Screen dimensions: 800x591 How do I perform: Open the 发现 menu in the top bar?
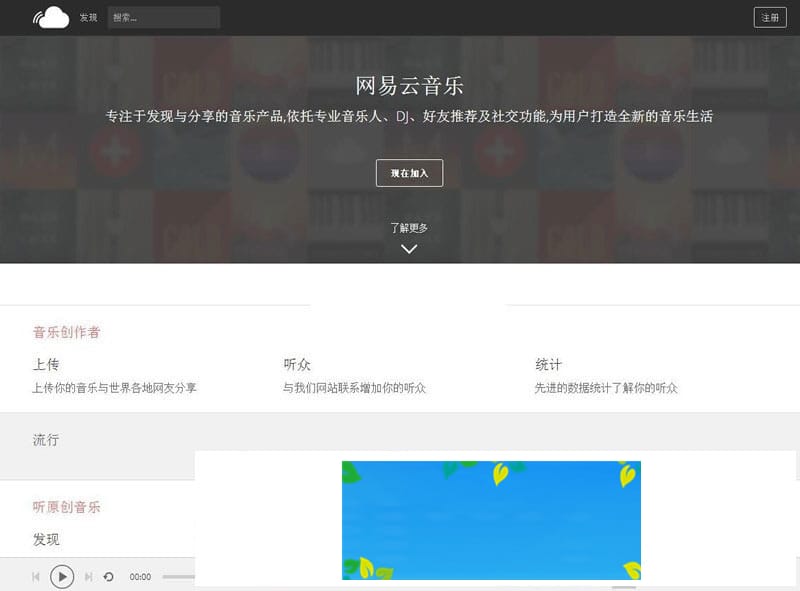point(87,16)
